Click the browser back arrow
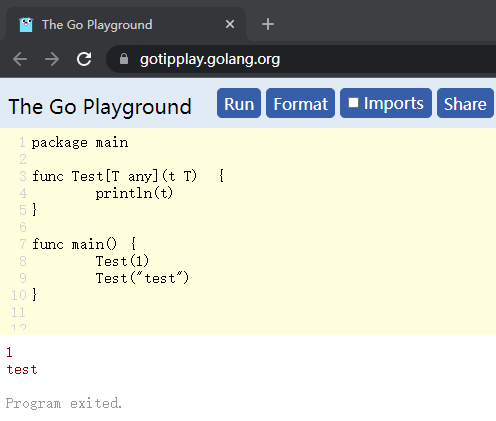Viewport: 496px width, 421px height. 20,60
